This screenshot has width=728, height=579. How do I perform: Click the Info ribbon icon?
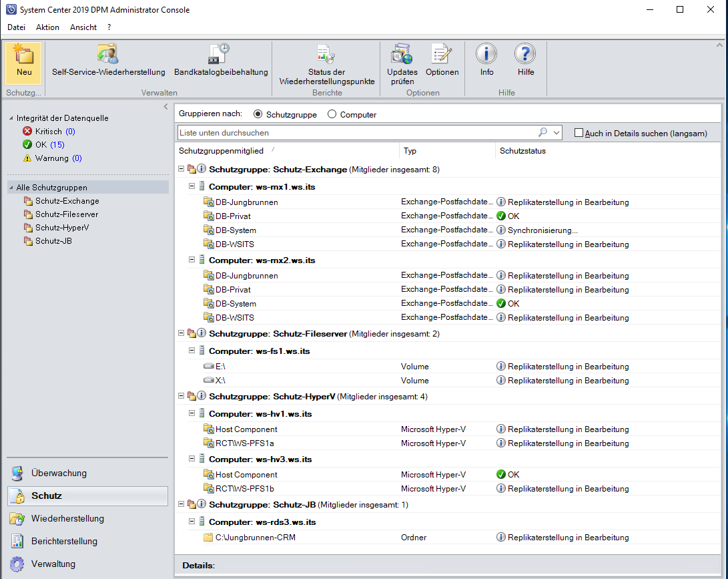(486, 54)
